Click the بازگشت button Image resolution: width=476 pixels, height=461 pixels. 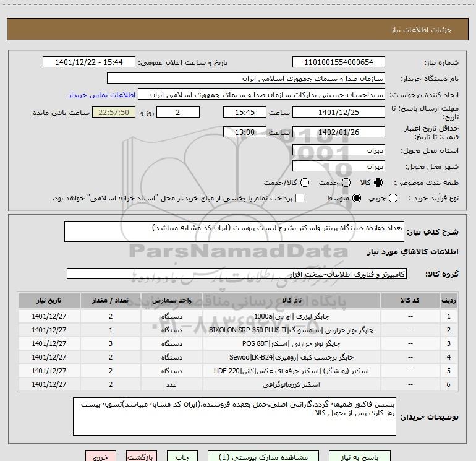click(x=142, y=457)
